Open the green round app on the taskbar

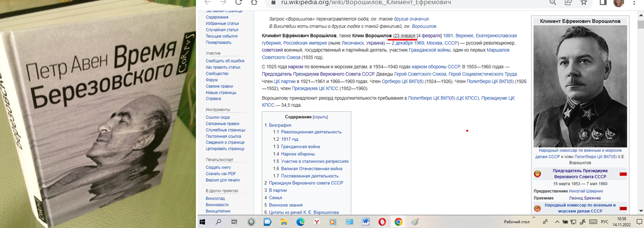click(251, 222)
